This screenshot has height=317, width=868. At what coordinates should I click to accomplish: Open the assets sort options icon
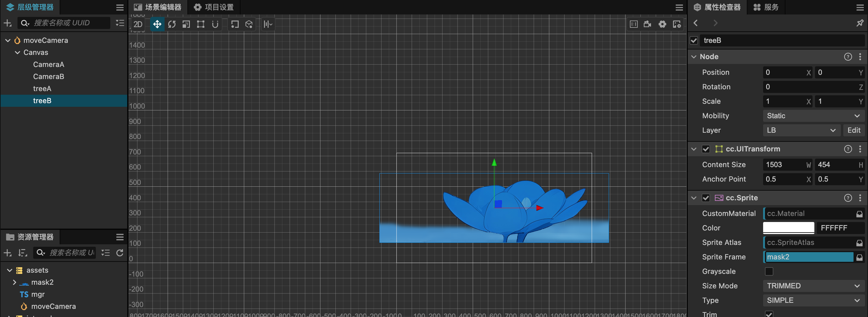pyautogui.click(x=23, y=253)
